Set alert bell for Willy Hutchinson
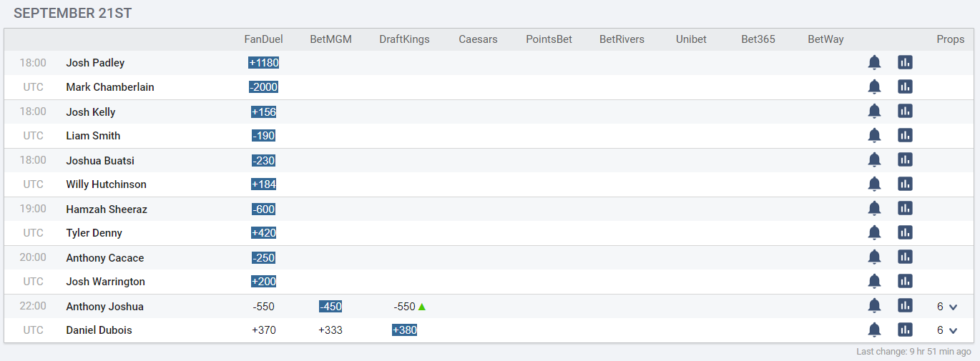980x361 pixels. coord(874,184)
